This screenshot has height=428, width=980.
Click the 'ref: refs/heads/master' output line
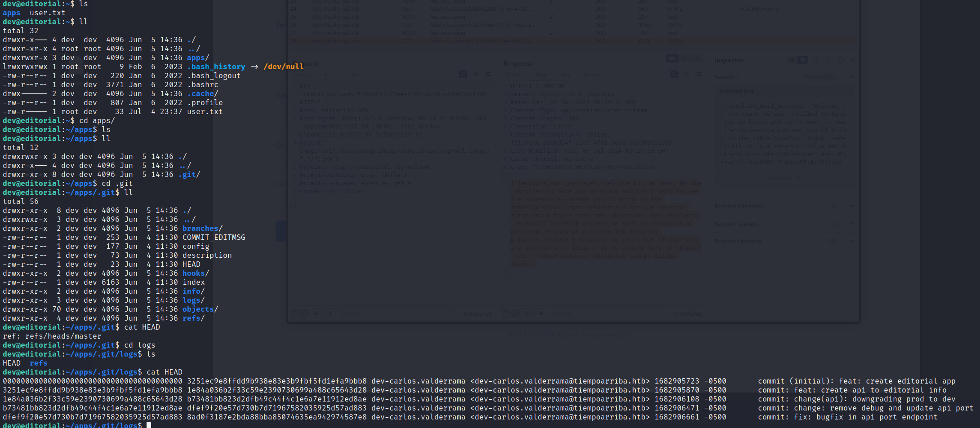[x=52, y=336]
